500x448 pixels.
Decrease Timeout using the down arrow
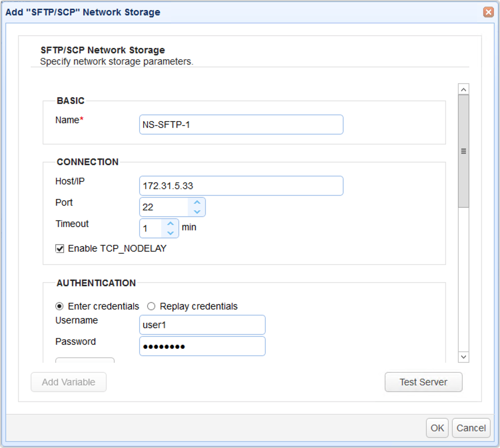(x=170, y=233)
